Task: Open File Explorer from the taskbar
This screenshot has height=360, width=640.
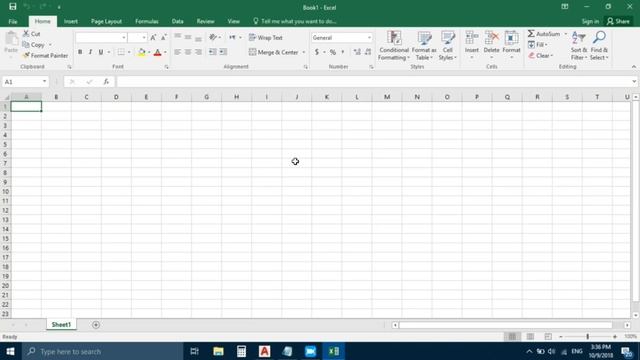Action: [x=218, y=351]
